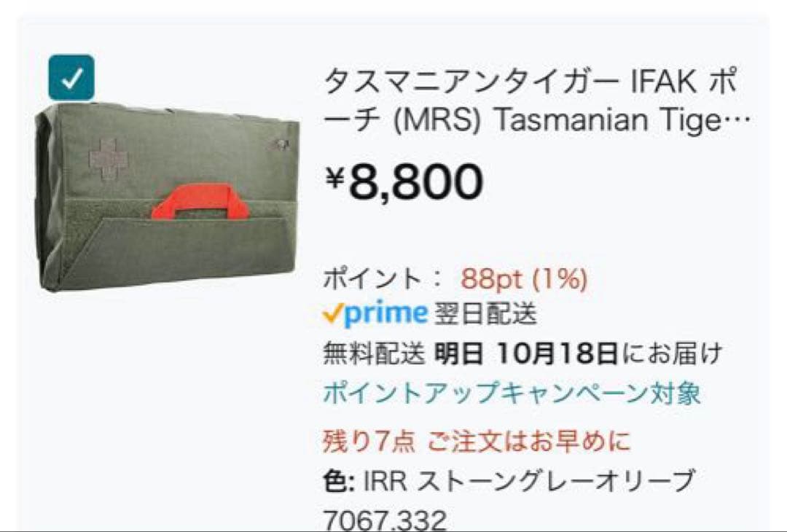This screenshot has height=532, width=787.
Task: Click the blue prime logo
Action: (x=386, y=314)
